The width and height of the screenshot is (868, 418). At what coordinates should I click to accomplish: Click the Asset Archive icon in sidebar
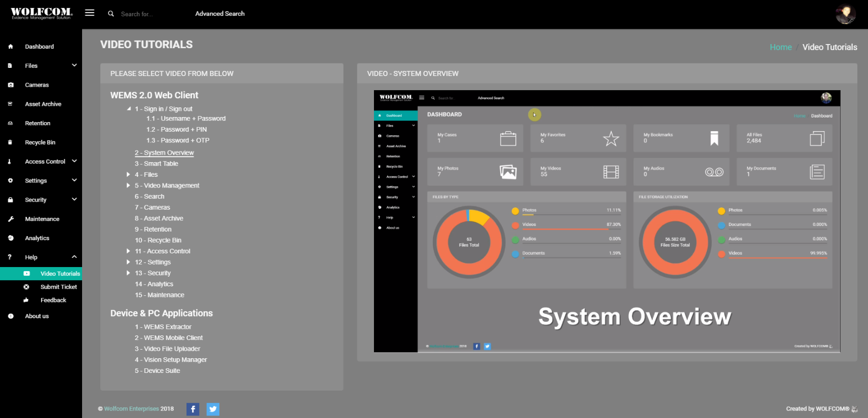pos(10,104)
